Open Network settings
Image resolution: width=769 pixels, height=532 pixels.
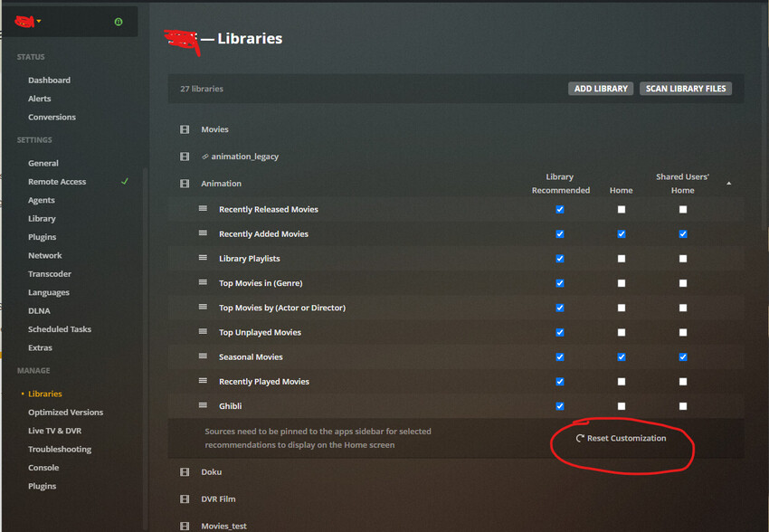click(44, 255)
